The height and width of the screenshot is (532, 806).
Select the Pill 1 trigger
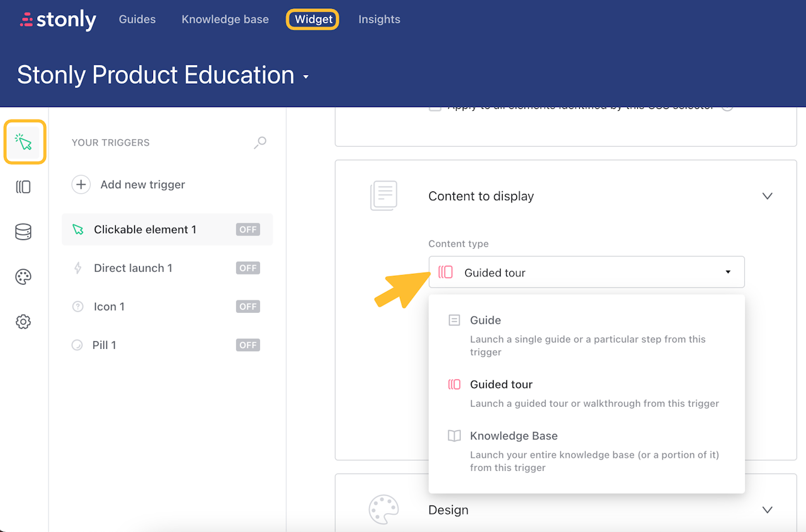click(x=167, y=345)
